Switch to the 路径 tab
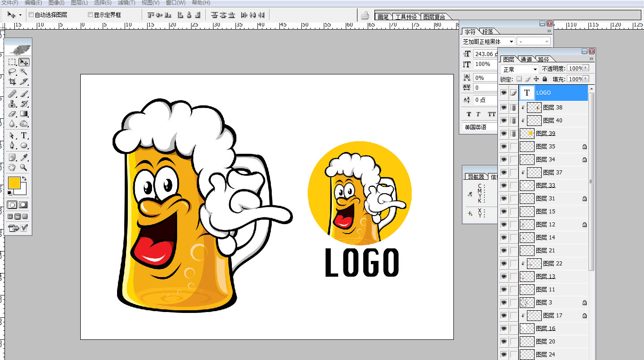Viewport: 644px width, 360px height. [x=544, y=59]
